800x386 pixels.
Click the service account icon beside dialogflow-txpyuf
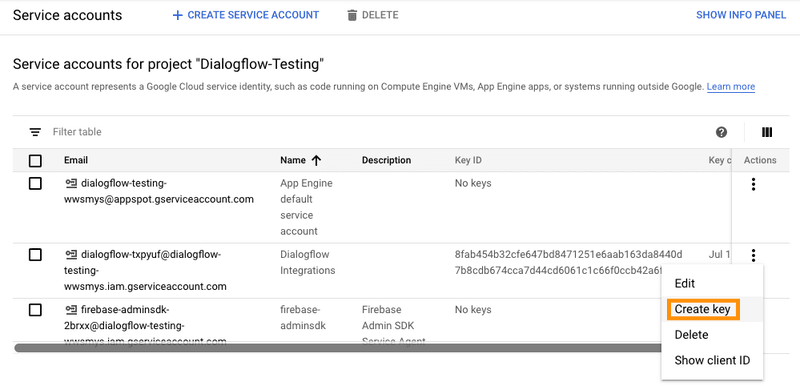point(71,254)
